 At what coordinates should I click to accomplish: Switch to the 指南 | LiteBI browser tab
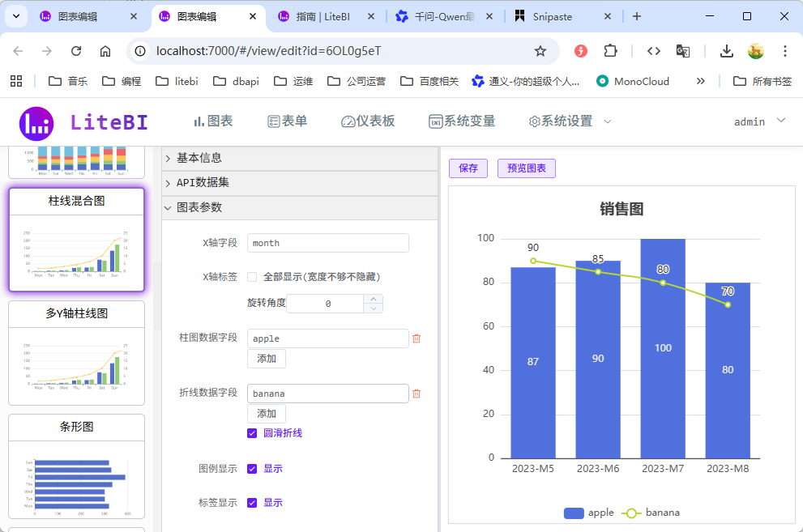322,15
